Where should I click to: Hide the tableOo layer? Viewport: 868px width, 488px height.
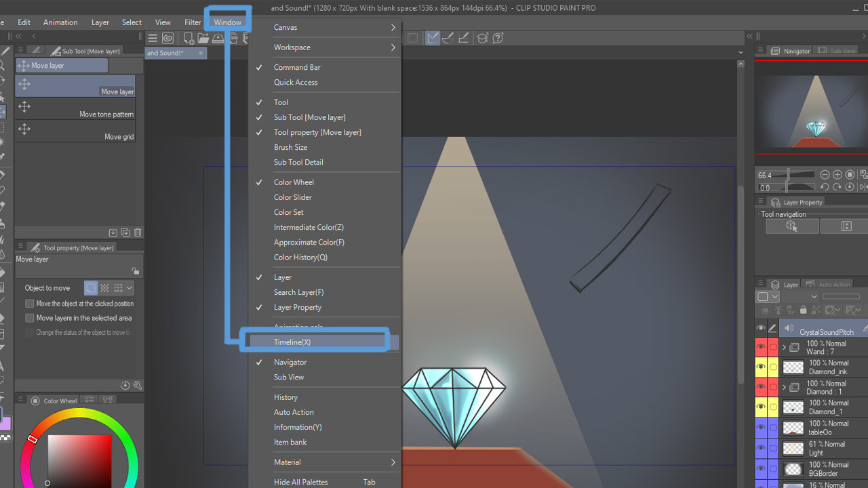tap(761, 428)
